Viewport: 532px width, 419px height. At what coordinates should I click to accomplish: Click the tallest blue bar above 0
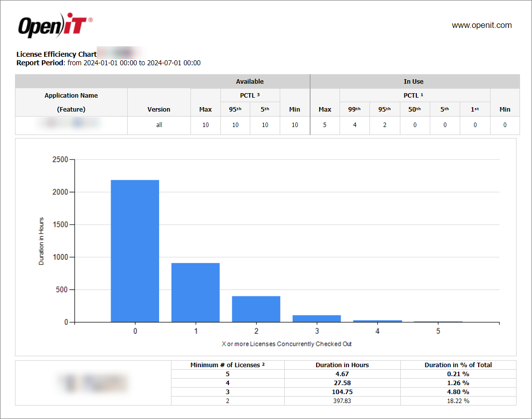[x=135, y=249]
